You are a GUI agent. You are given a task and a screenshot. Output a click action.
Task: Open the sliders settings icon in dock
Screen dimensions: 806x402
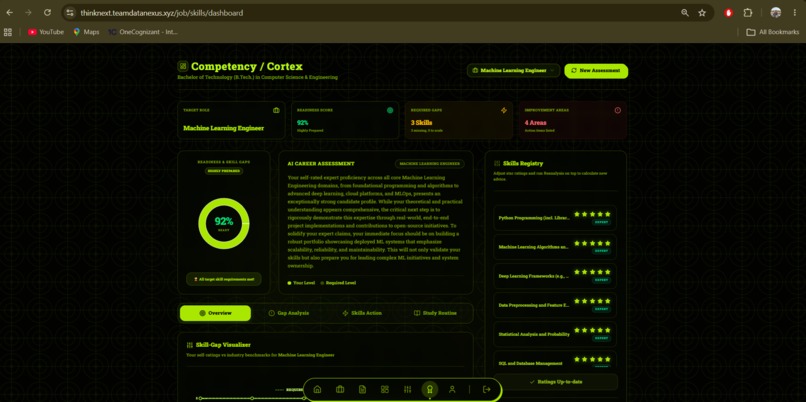point(408,389)
